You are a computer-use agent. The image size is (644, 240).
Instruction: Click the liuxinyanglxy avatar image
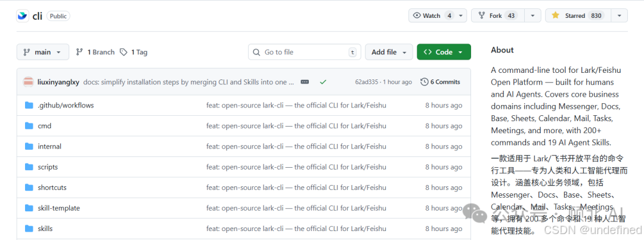[29, 82]
